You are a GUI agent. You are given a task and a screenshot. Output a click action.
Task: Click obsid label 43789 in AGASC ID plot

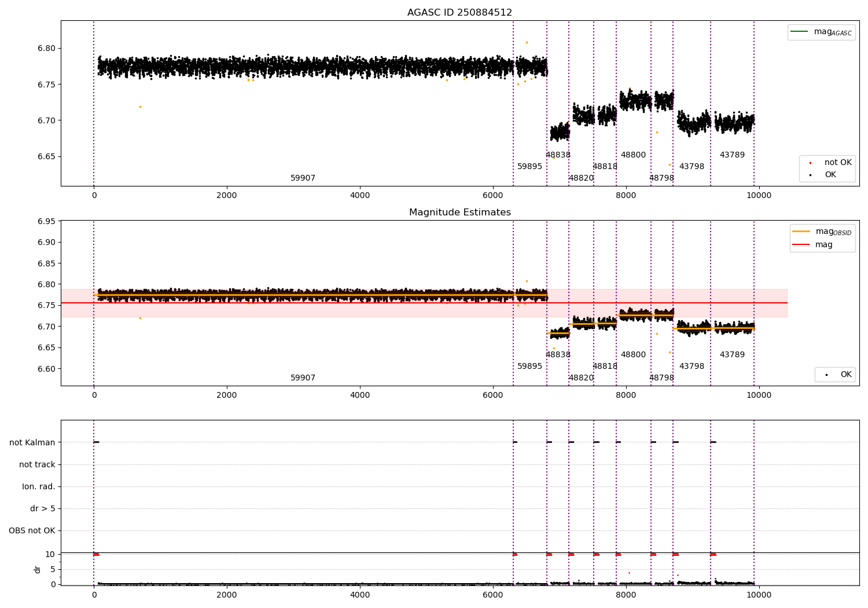coord(732,155)
